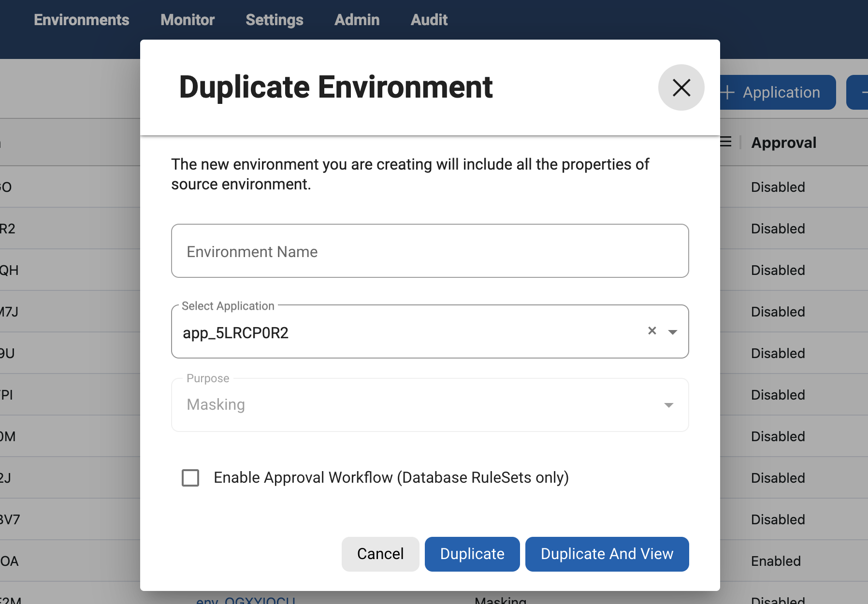Click the Approval column header
Screen dimensions: 868x604
[784, 142]
